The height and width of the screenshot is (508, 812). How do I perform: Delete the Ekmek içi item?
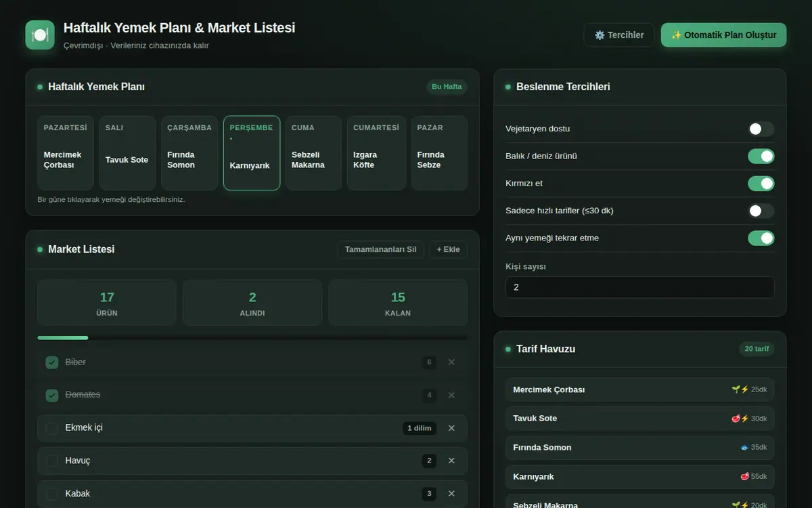(x=451, y=428)
